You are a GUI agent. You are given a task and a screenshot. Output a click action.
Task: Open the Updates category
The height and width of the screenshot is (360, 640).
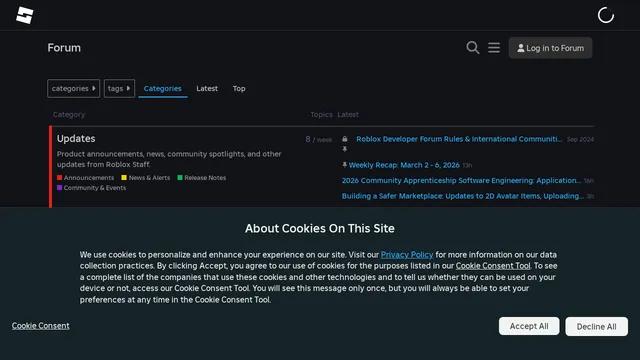pos(76,139)
